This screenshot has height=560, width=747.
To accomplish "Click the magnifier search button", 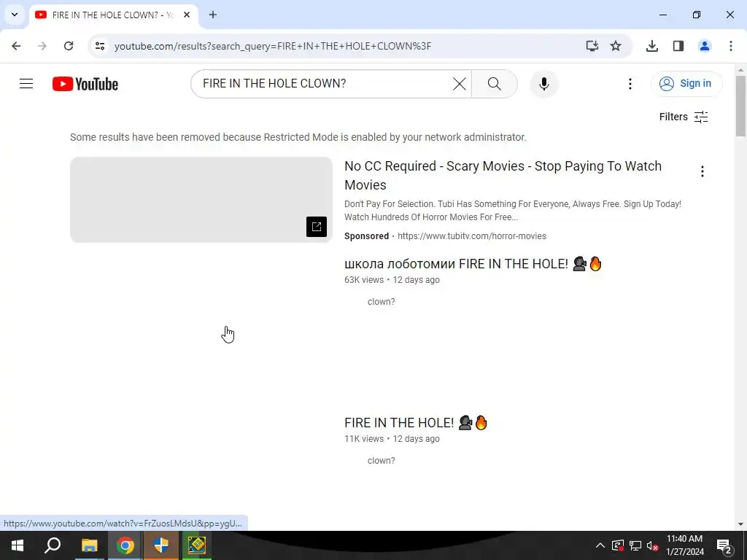I will click(494, 84).
